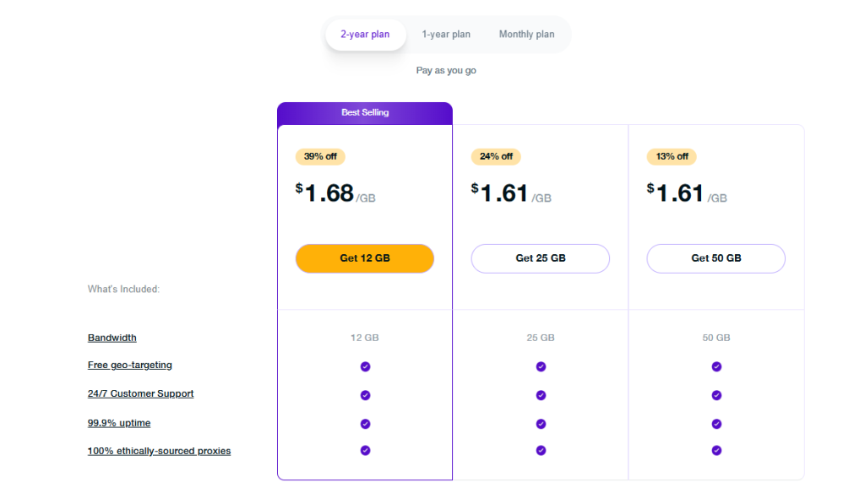Click the Get 50 GB button
This screenshot has height=504, width=865.
click(715, 258)
